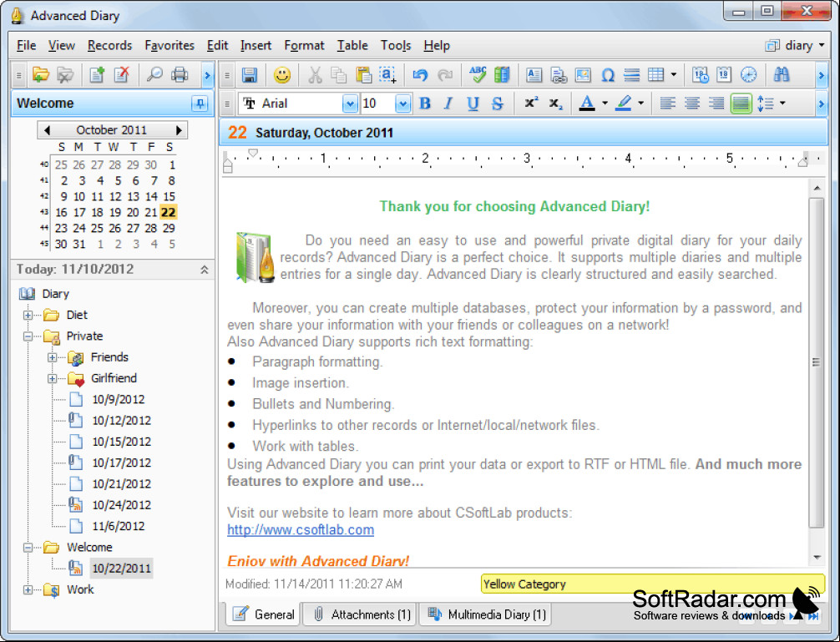
Task: Delete the record using the red X page icon
Action: click(122, 75)
